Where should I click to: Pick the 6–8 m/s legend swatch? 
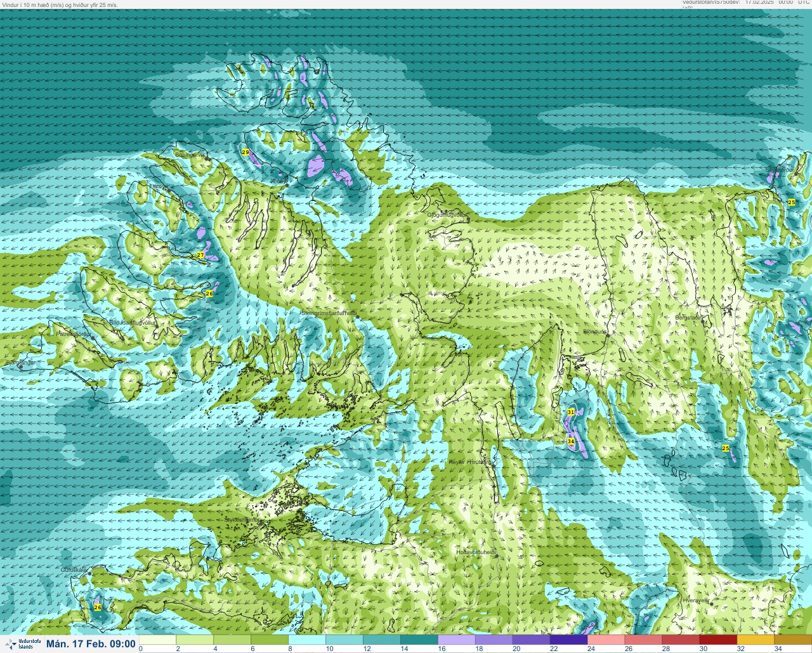pyautogui.click(x=270, y=640)
